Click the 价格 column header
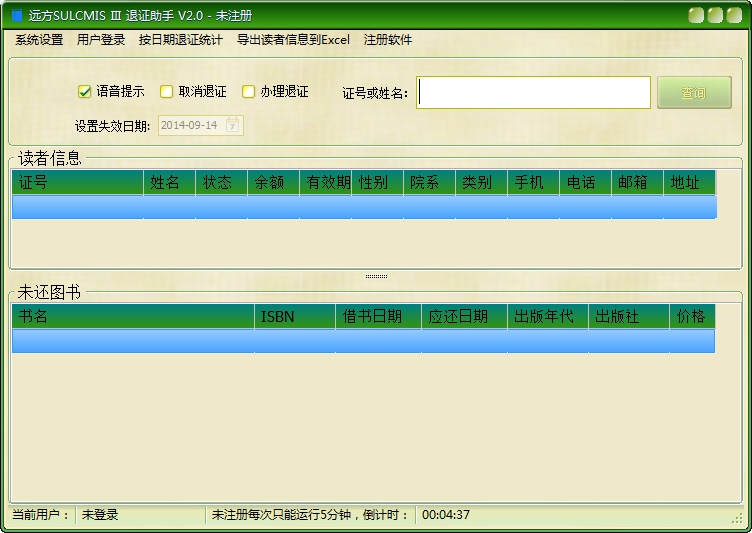Viewport: 752px width, 533px height. tap(693, 316)
